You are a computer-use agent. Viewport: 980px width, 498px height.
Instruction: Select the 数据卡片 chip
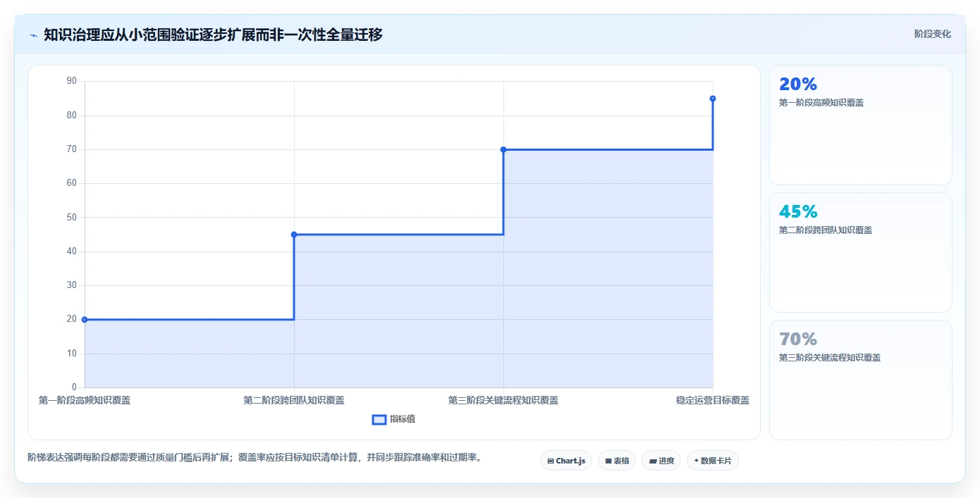pyautogui.click(x=713, y=461)
